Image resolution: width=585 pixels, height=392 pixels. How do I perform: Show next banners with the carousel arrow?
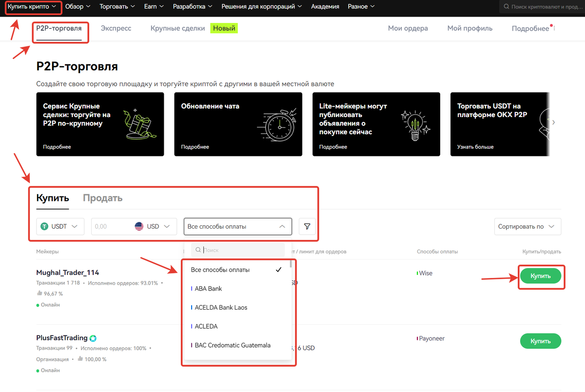554,122
